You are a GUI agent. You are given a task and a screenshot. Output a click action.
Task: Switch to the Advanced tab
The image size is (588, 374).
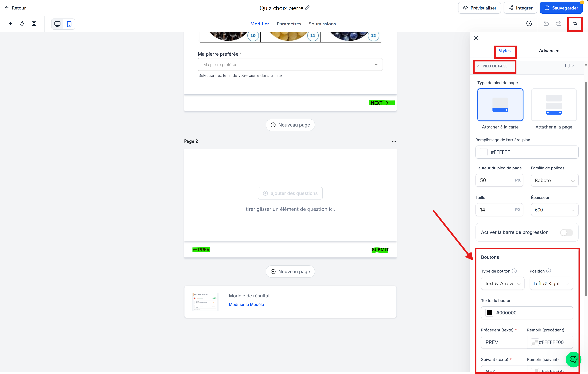coord(549,51)
